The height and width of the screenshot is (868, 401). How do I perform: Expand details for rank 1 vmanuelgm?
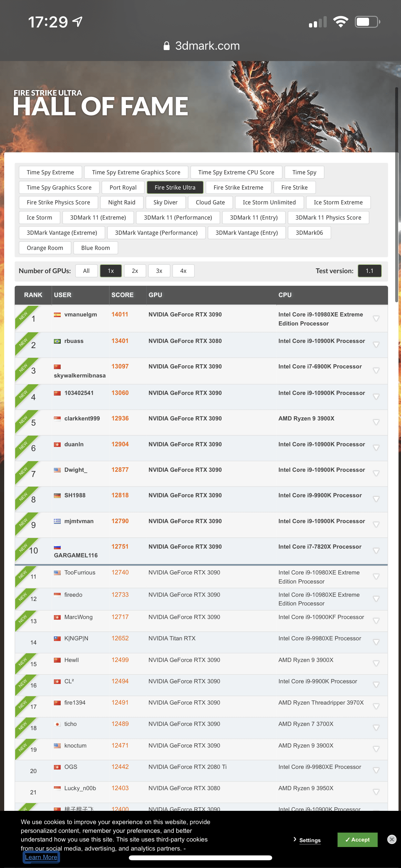click(x=376, y=318)
